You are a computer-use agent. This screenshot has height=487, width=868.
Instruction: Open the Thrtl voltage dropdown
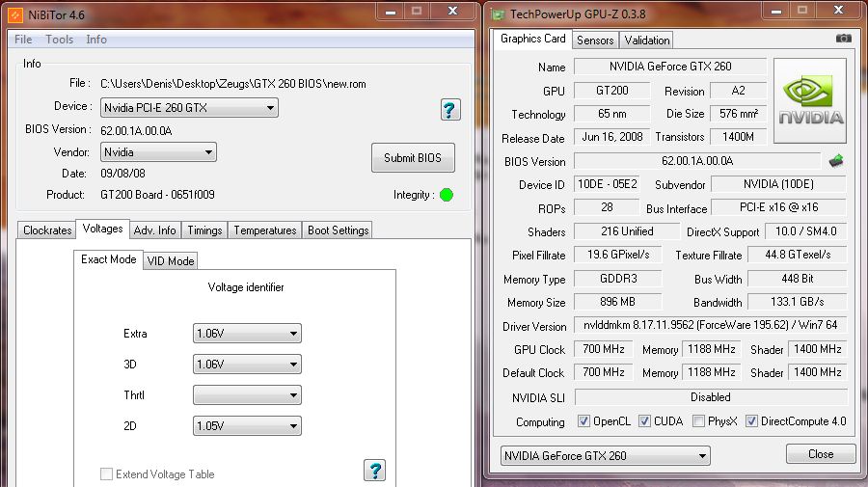pos(247,395)
